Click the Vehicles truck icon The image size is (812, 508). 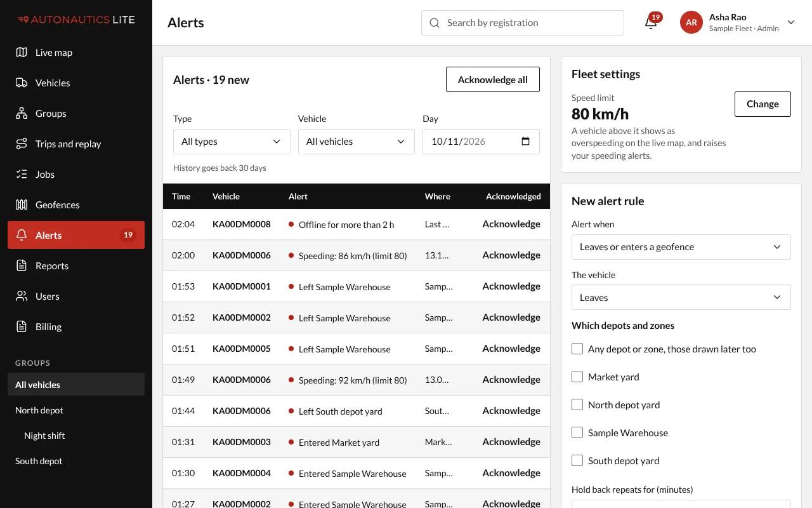click(22, 83)
